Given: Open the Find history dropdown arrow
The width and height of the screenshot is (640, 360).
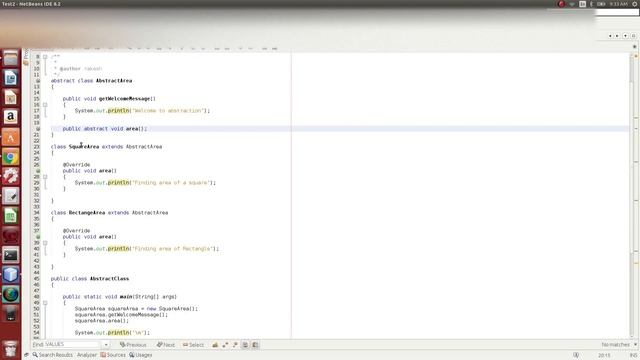Looking at the screenshot, I should coord(106,345).
